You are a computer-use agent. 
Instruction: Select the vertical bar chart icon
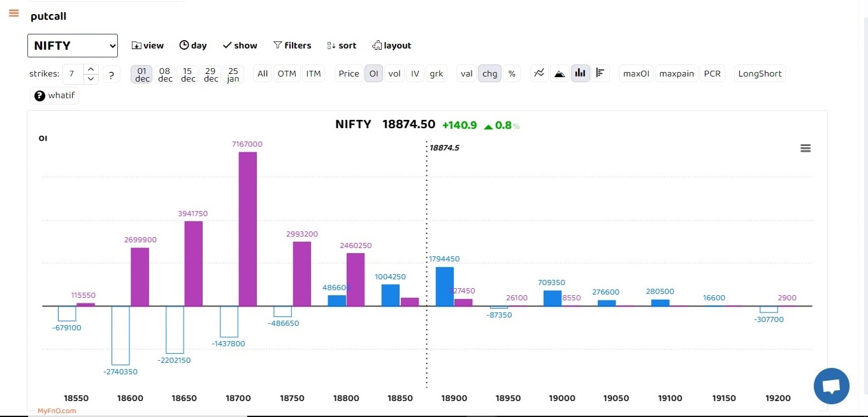tap(580, 73)
